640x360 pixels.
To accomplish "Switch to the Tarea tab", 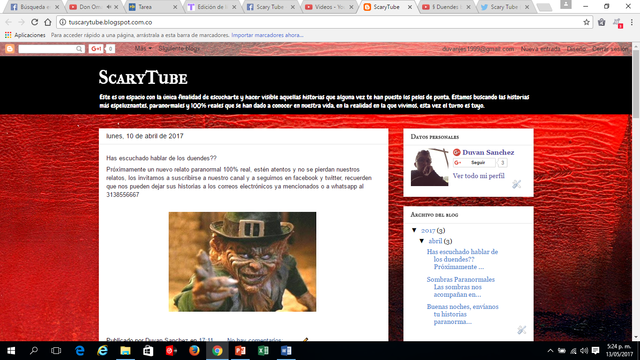I will click(x=152, y=7).
